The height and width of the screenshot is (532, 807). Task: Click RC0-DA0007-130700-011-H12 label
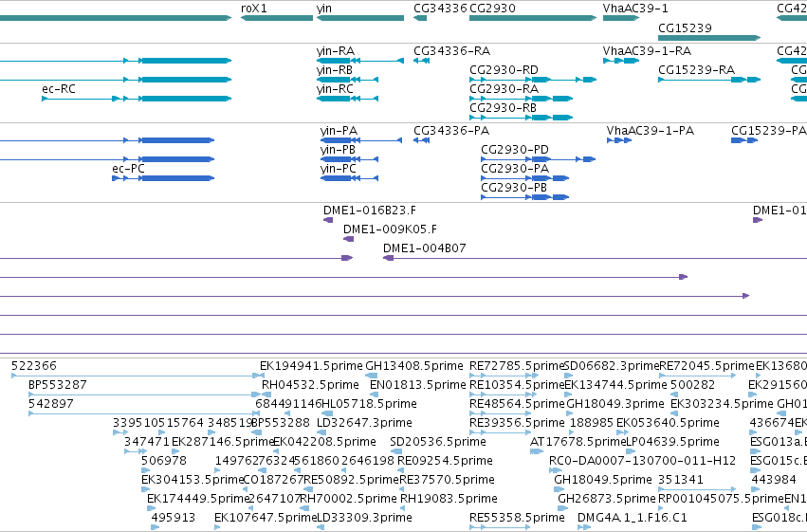point(642,461)
